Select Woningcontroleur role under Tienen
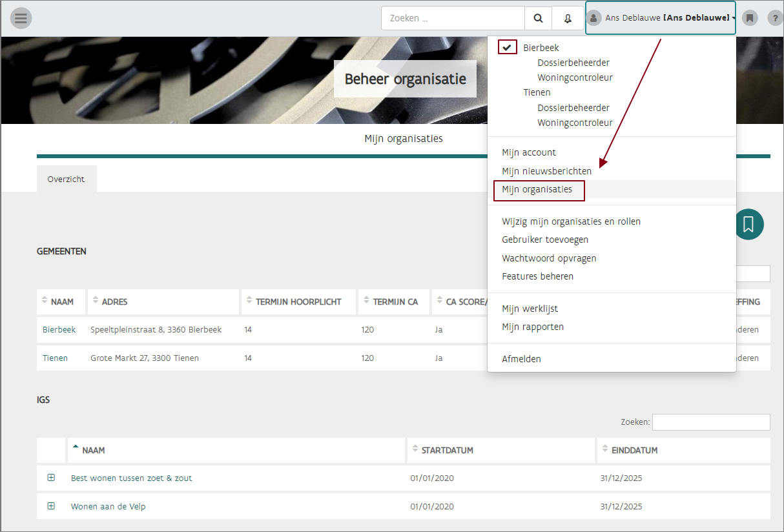The height and width of the screenshot is (532, 784). click(x=575, y=123)
